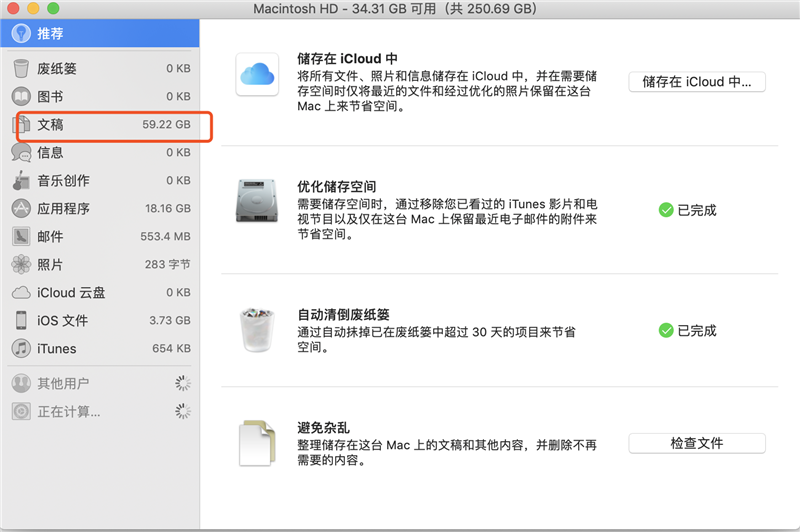Click the 正在计算 disk icon
Screen dimensions: 800x532
coord(21,411)
